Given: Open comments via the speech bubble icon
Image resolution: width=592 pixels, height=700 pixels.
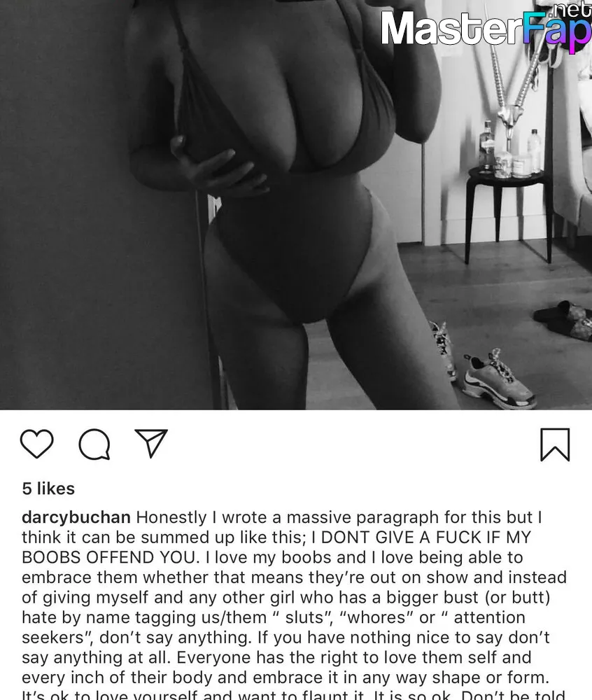Looking at the screenshot, I should click(94, 444).
